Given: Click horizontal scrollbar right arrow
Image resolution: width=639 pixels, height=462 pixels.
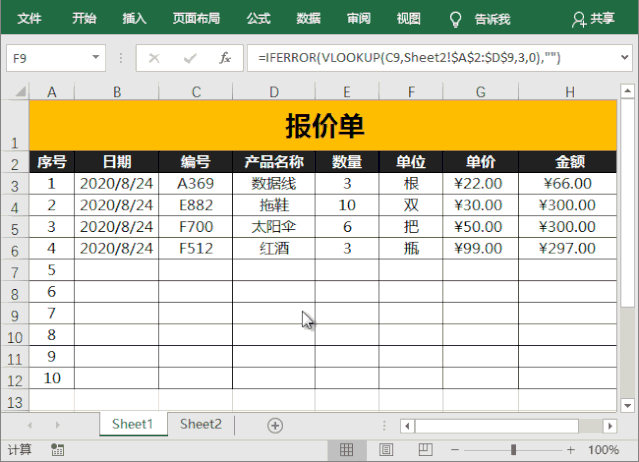Looking at the screenshot, I should pos(610,426).
